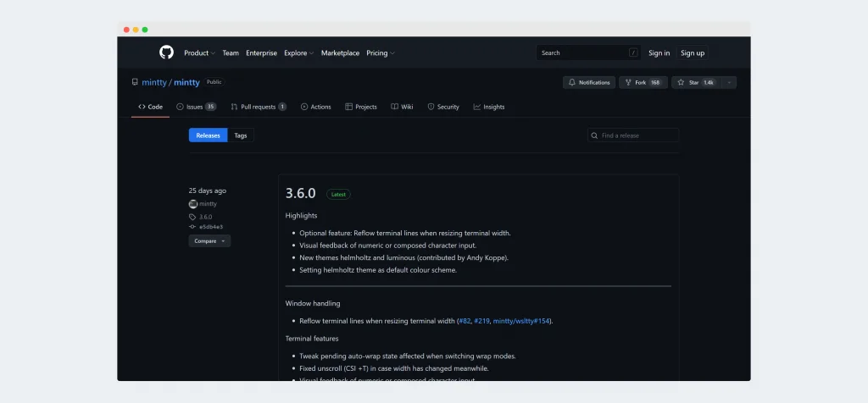Click the Latest release badge
868x403 pixels.
338,195
